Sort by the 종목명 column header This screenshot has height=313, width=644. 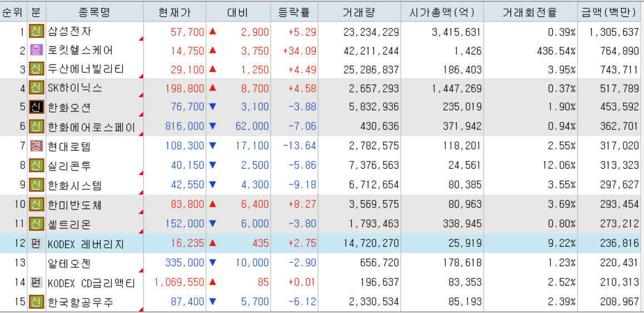pos(95,12)
